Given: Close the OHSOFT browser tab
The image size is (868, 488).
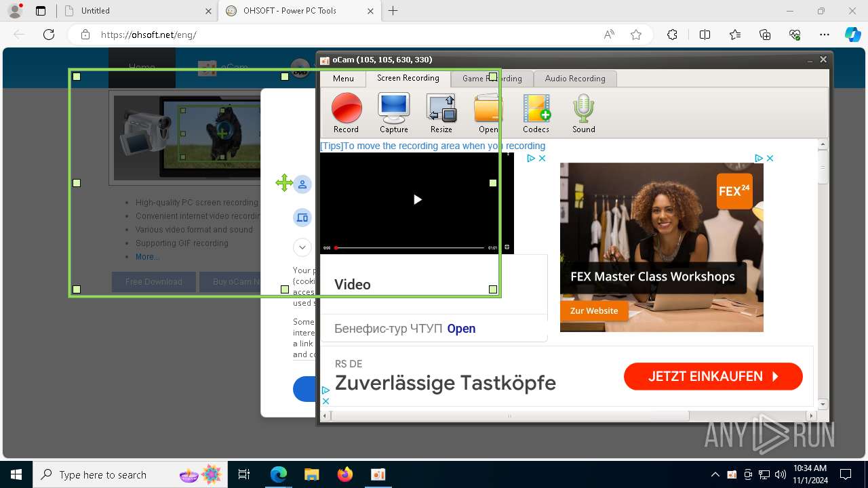Looking at the screenshot, I should pyautogui.click(x=370, y=11).
